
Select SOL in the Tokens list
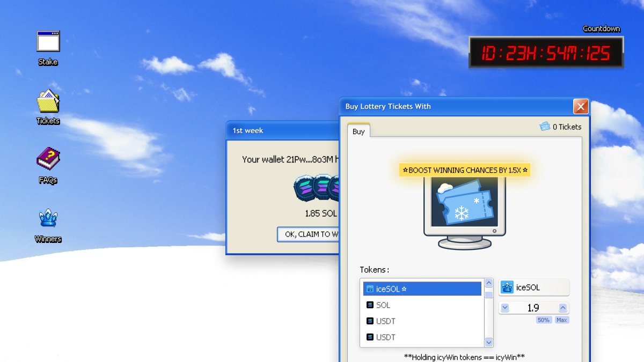(x=422, y=305)
